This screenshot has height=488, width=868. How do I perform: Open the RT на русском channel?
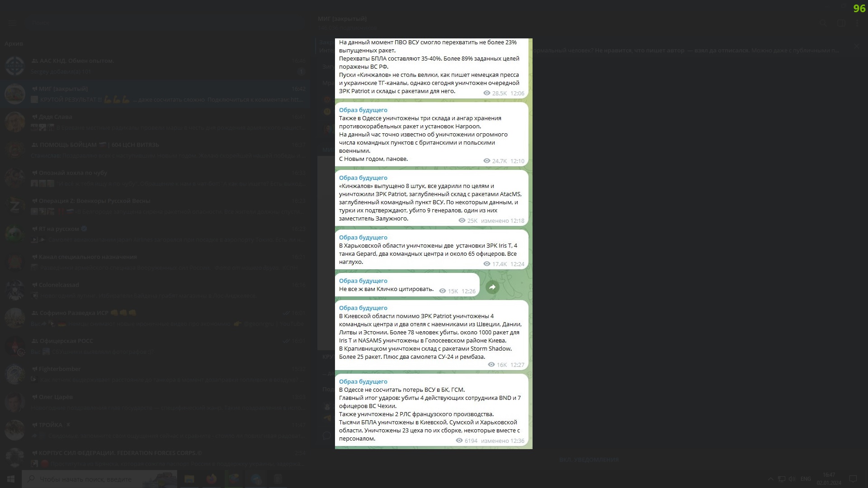coord(155,234)
